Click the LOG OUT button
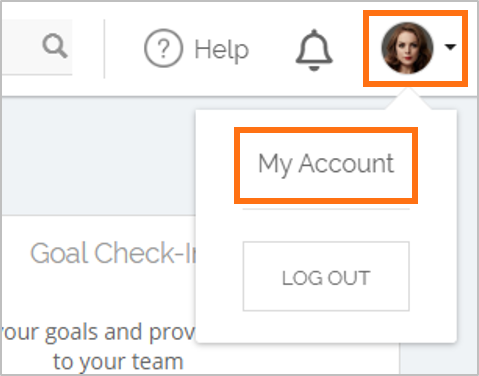Image resolution: width=479 pixels, height=376 pixels. point(326,276)
